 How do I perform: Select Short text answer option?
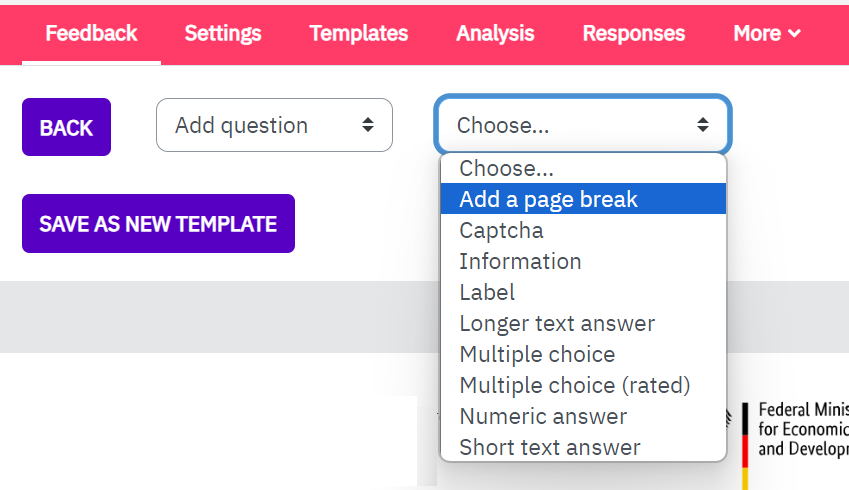coord(583,447)
